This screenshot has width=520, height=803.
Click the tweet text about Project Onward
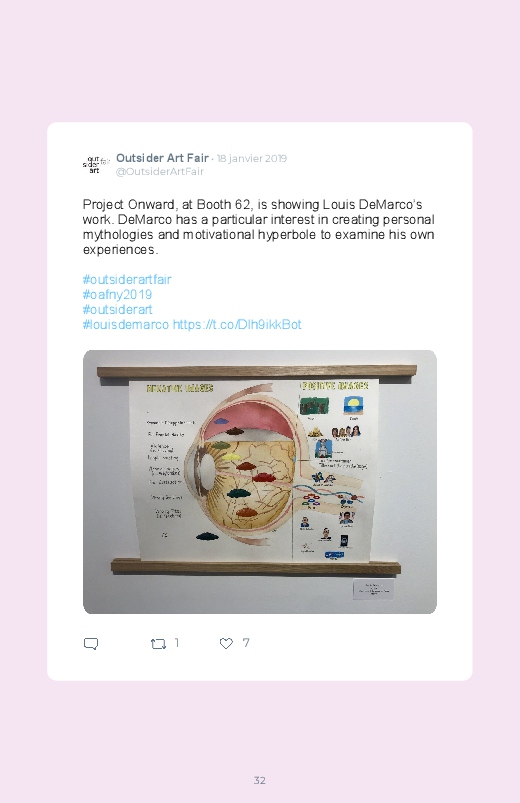coord(259,227)
